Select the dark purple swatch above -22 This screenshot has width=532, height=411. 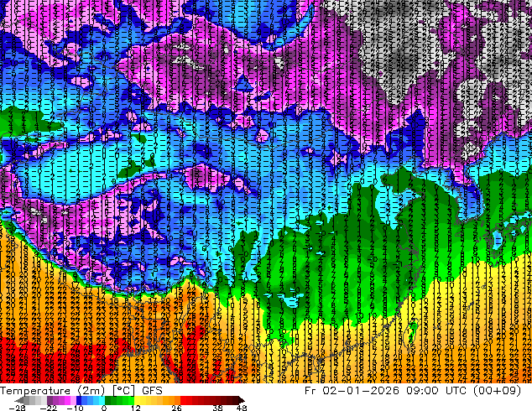(50, 400)
